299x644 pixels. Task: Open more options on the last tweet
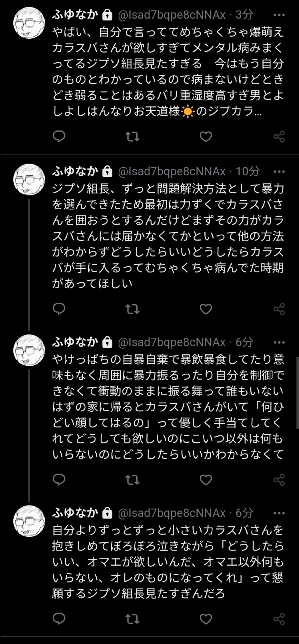click(x=279, y=513)
